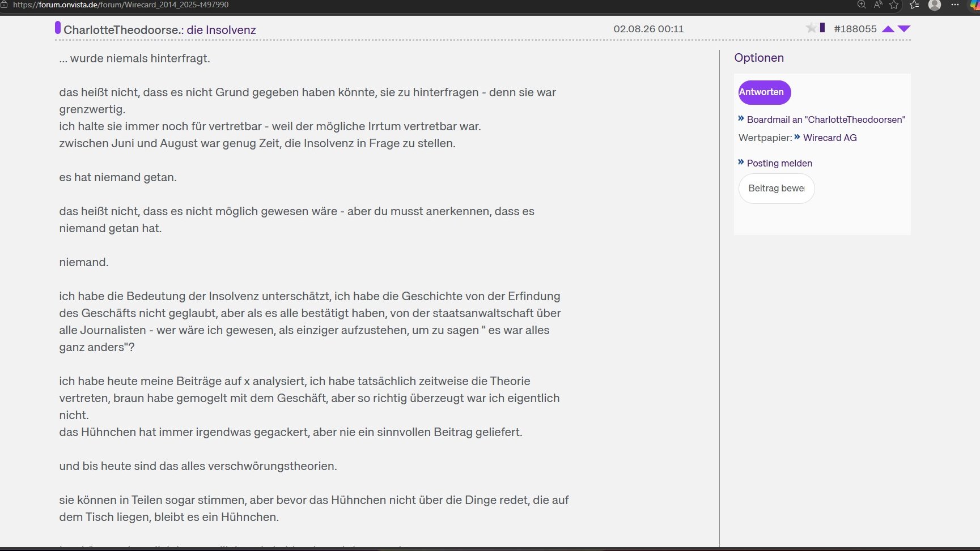Click the Beitrag bewerten button
Image resolution: width=980 pixels, height=551 pixels.
tap(777, 189)
